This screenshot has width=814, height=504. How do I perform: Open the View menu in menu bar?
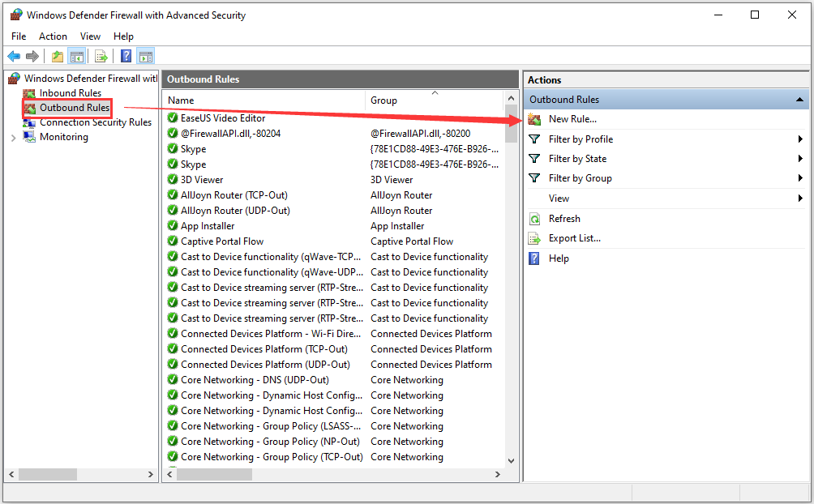[90, 36]
